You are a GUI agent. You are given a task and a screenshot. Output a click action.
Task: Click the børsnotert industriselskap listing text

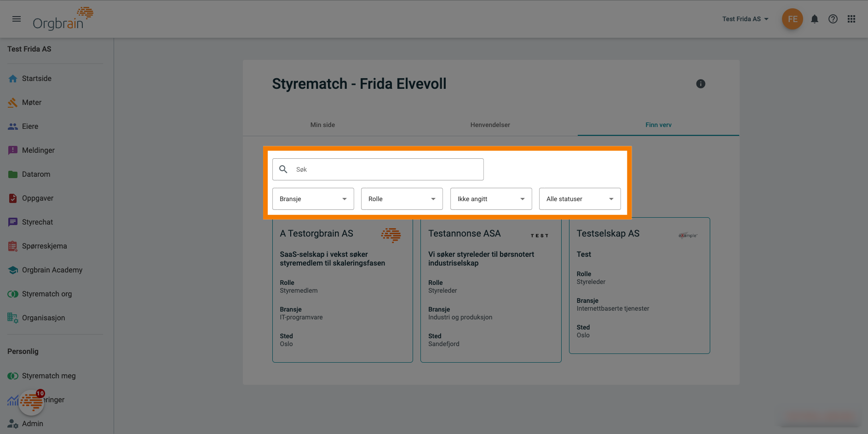[x=481, y=259]
